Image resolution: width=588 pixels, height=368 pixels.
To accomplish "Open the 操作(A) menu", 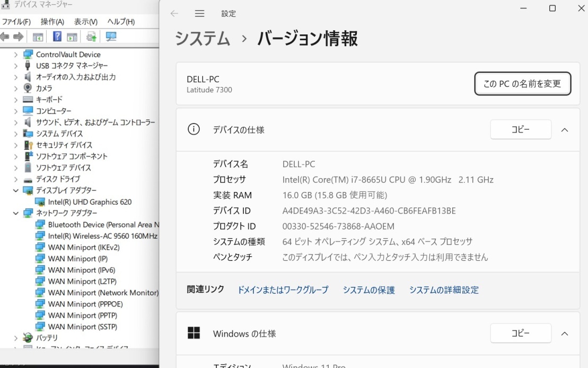I will point(52,22).
